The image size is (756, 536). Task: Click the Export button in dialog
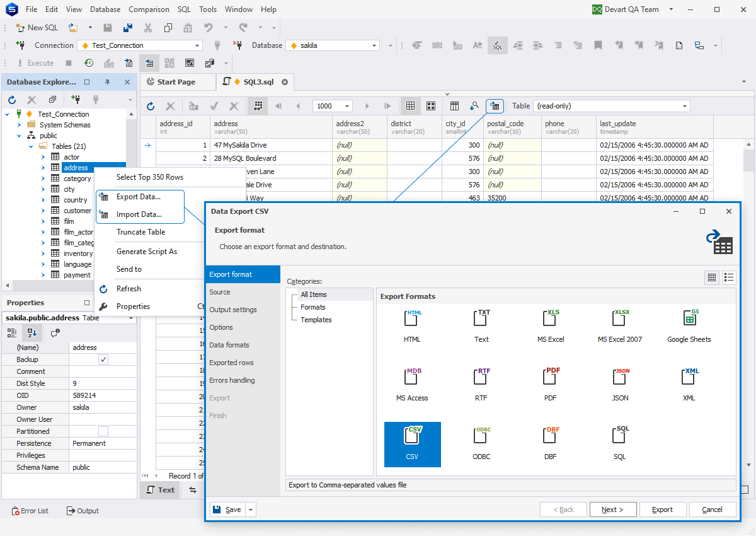[x=662, y=510]
